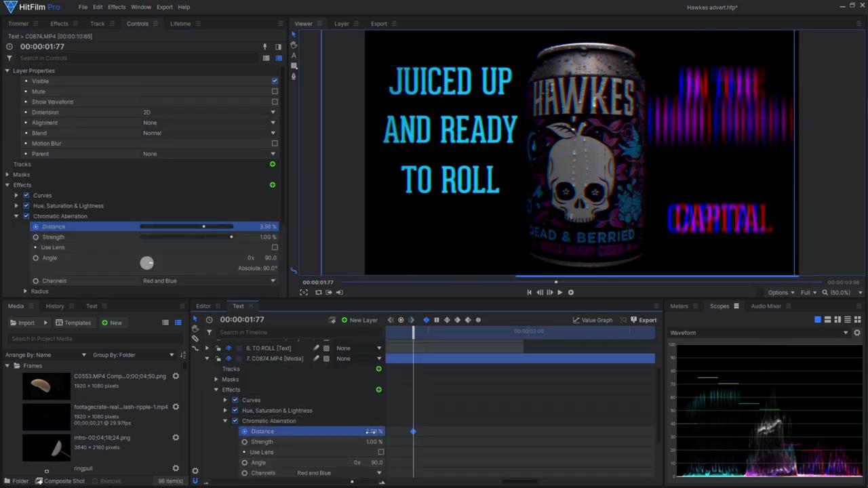The width and height of the screenshot is (868, 488).
Task: Click the loop playback icon under Viewer
Action: [318, 293]
